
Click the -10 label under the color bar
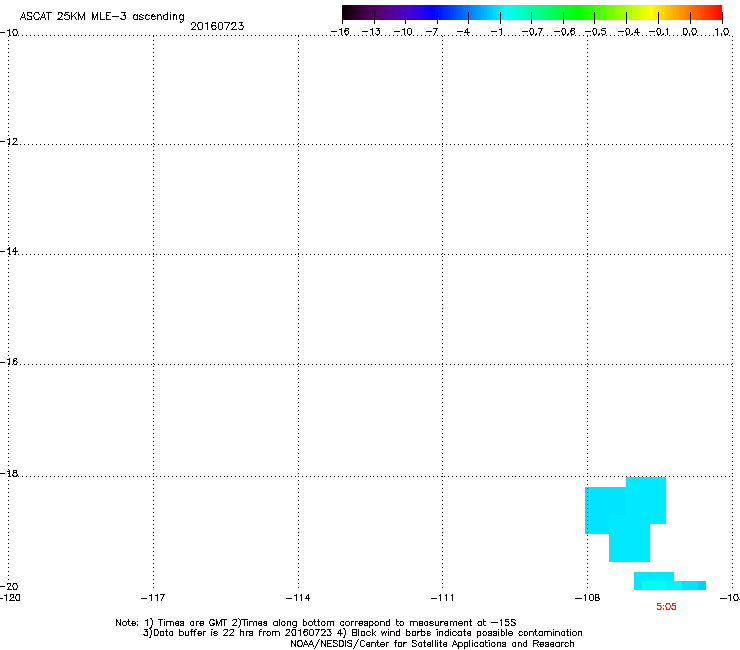tap(403, 32)
